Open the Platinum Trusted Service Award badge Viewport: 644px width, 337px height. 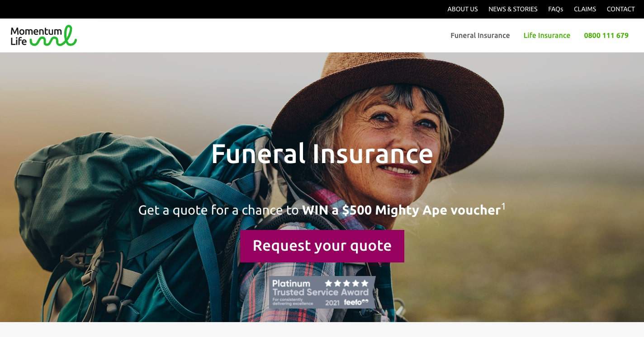[322, 292]
